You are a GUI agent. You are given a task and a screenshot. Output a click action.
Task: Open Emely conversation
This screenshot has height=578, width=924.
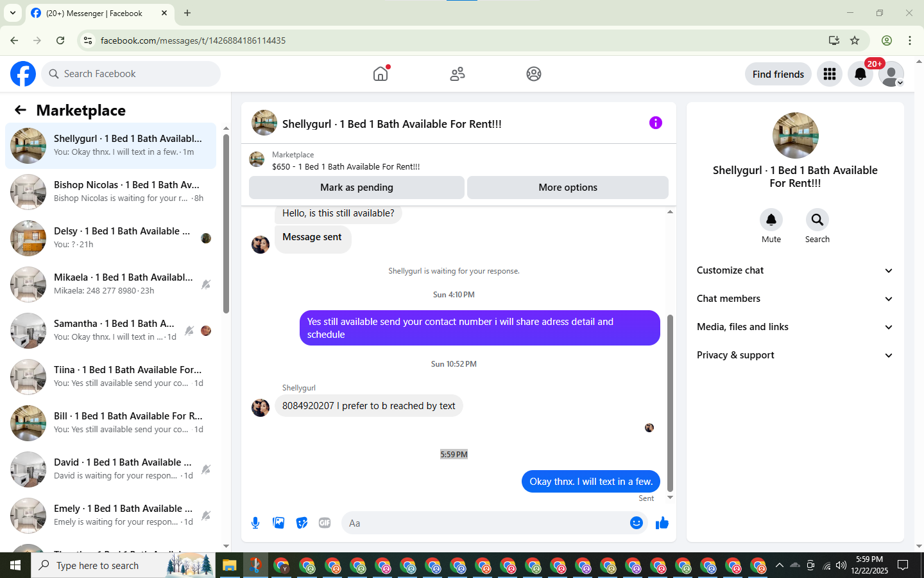(x=110, y=516)
